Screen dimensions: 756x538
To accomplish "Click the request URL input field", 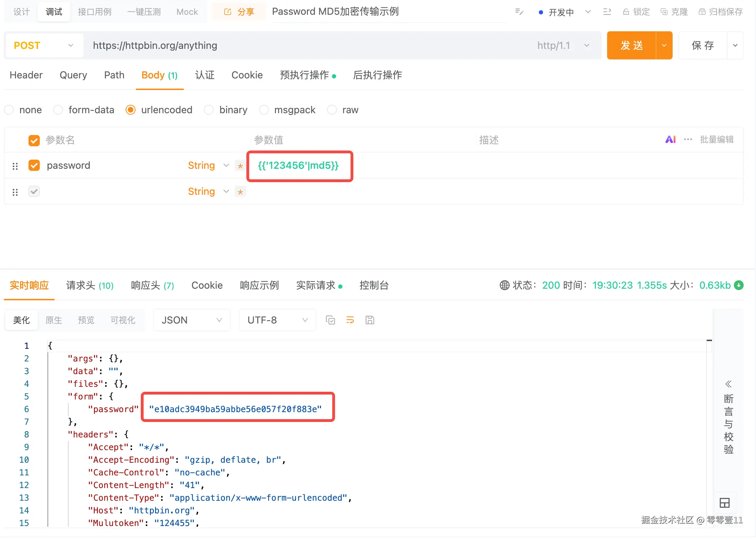I will pos(310,45).
